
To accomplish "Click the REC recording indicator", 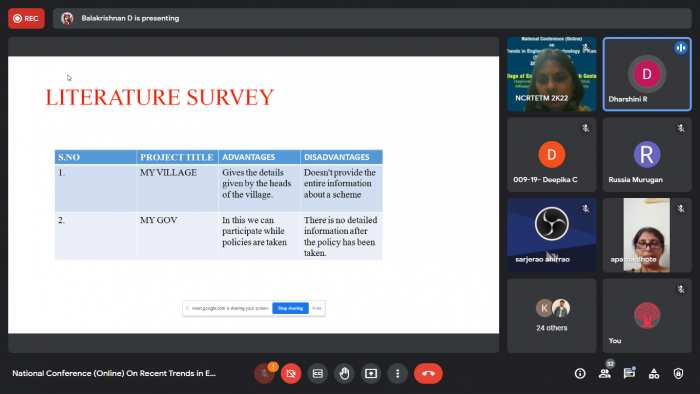I will pos(26,18).
